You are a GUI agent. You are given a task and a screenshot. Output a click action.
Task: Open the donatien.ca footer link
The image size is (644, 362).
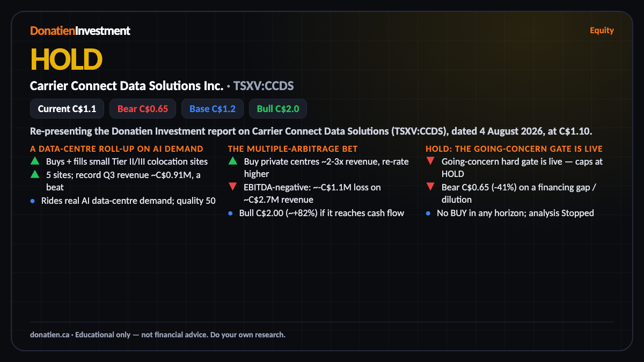(49, 335)
